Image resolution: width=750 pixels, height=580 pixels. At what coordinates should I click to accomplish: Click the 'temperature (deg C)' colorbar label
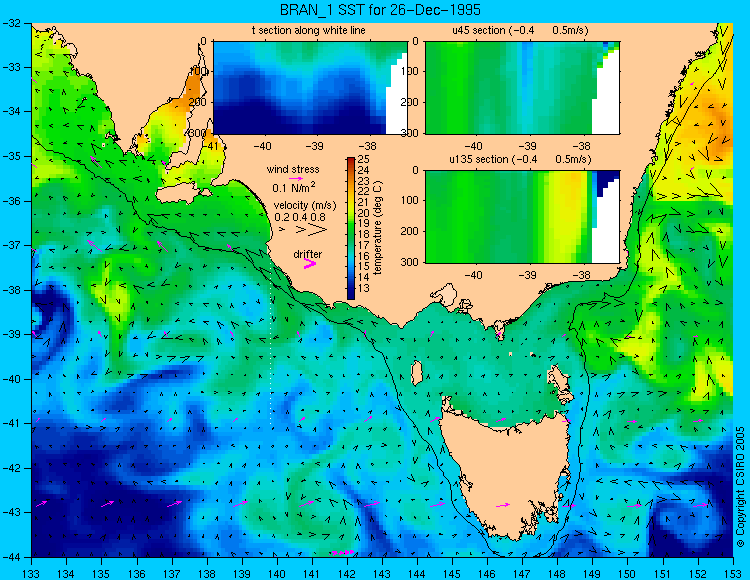[x=377, y=228]
